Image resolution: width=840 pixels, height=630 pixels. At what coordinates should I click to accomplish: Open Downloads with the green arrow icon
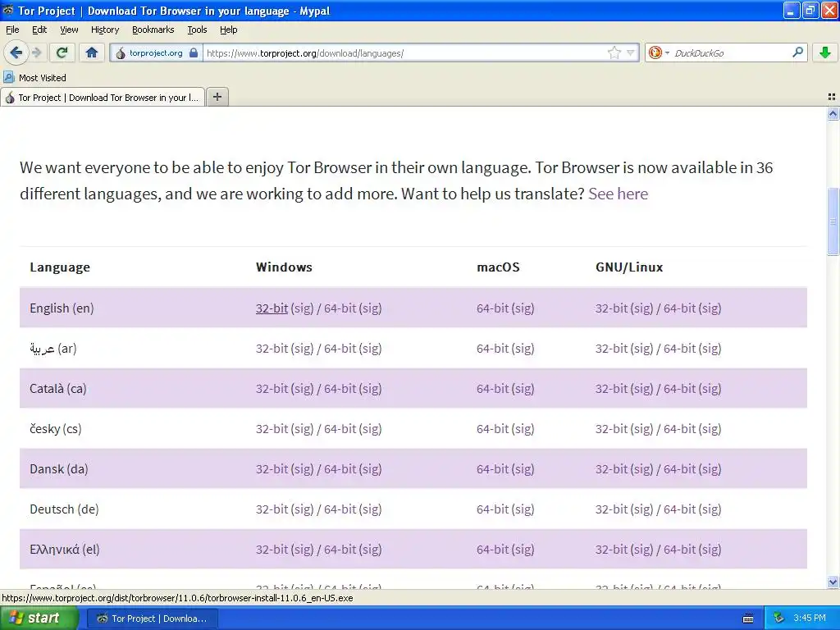(825, 52)
